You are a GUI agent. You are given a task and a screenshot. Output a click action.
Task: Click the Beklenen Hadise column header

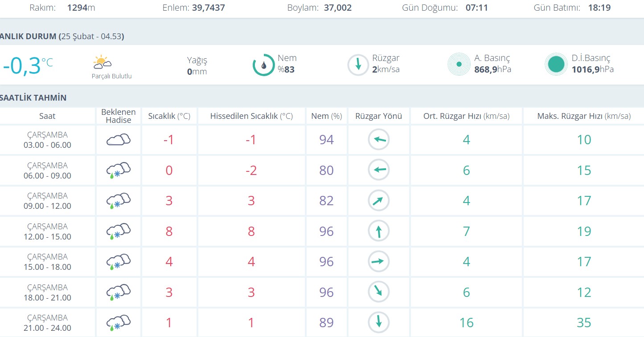click(118, 116)
